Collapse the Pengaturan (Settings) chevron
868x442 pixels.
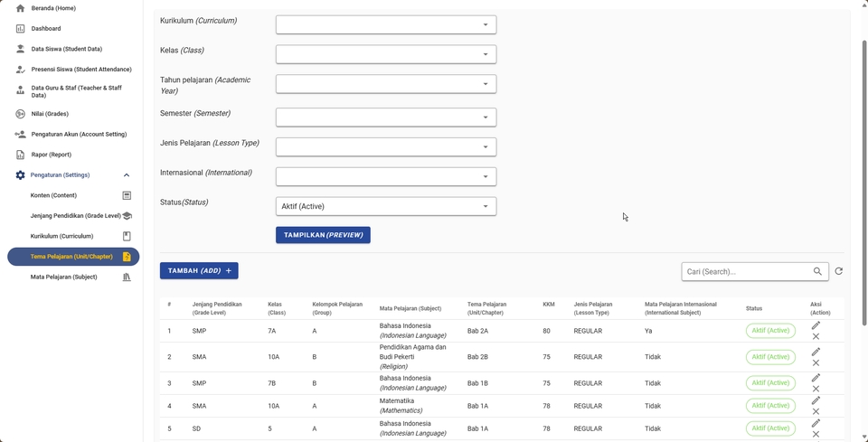(x=127, y=174)
